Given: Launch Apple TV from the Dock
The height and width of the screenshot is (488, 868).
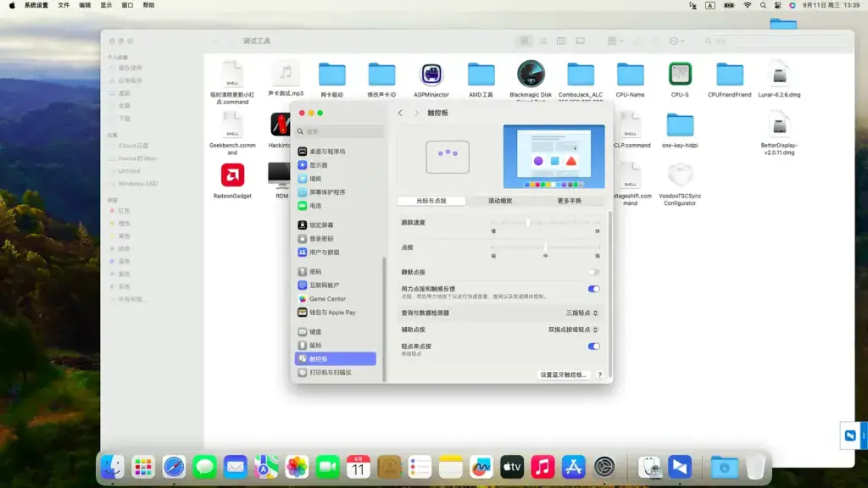Looking at the screenshot, I should 512,467.
